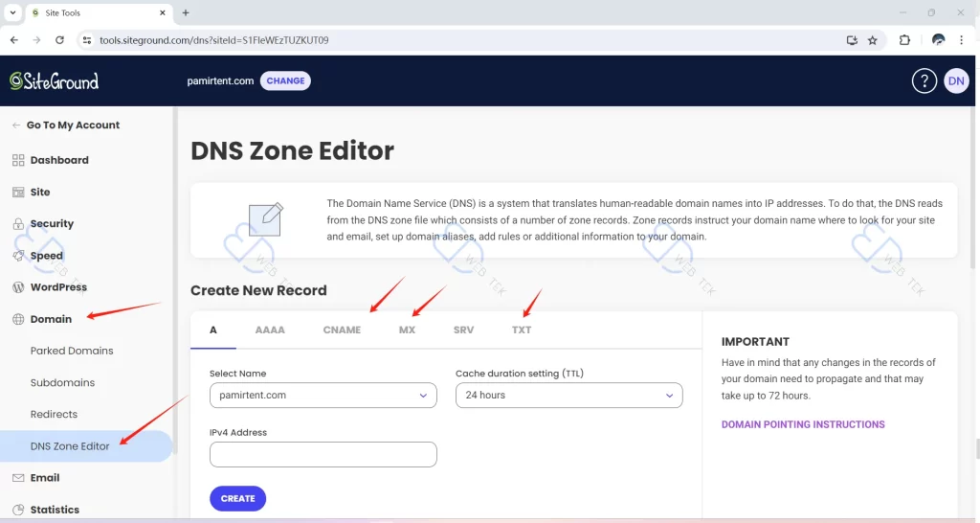Viewport: 980px width, 523px height.
Task: Click the IPv4 Address input field
Action: click(x=323, y=455)
